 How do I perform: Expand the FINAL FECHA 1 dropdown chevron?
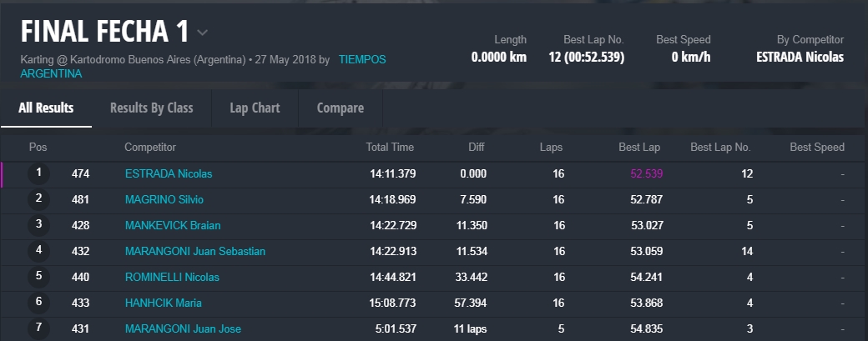[203, 33]
